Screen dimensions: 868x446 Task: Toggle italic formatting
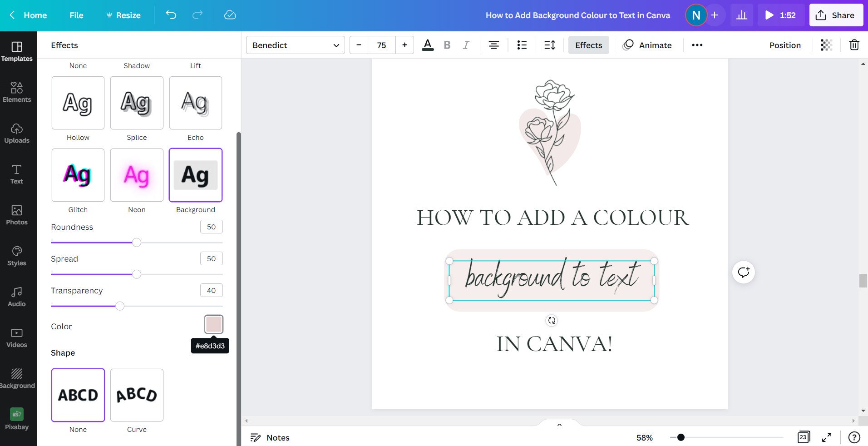pyautogui.click(x=466, y=45)
